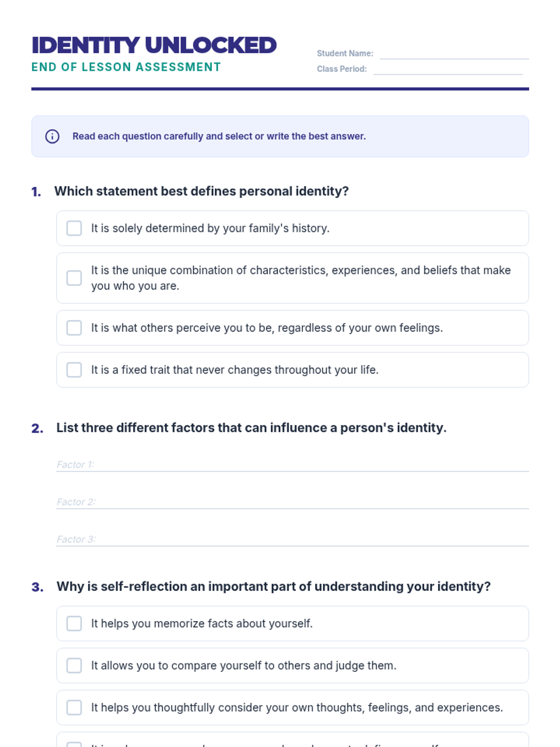The height and width of the screenshot is (747, 560).
Task: Check "thoughtfully consider your own thoughts" option
Action: pos(74,707)
